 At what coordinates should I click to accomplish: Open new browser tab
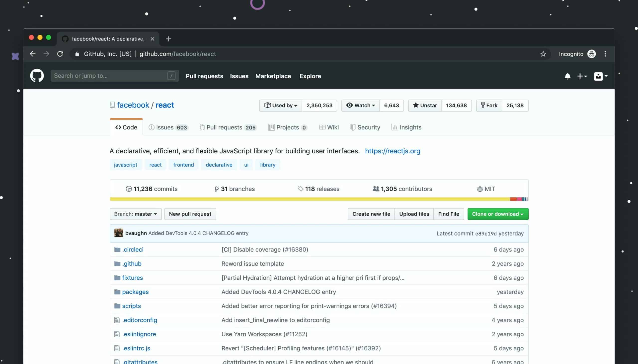169,39
